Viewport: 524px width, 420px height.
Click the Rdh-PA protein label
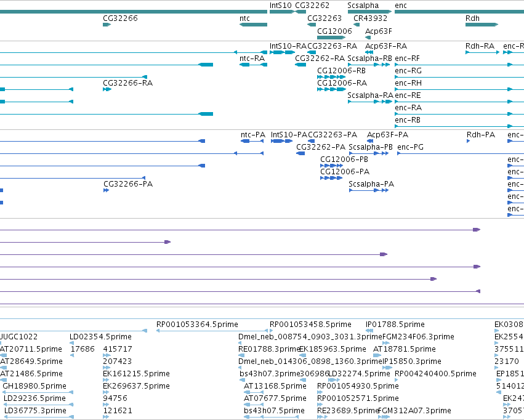[480, 135]
